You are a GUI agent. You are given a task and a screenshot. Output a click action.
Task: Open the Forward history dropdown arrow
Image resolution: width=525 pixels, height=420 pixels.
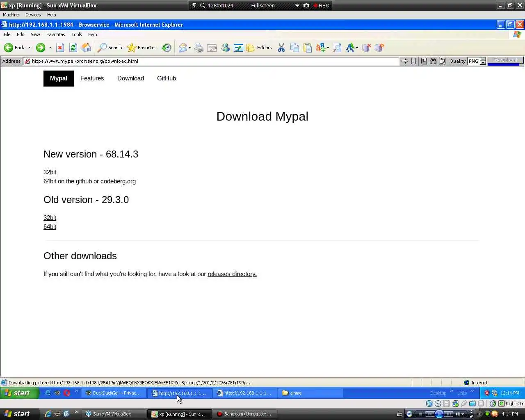click(50, 48)
